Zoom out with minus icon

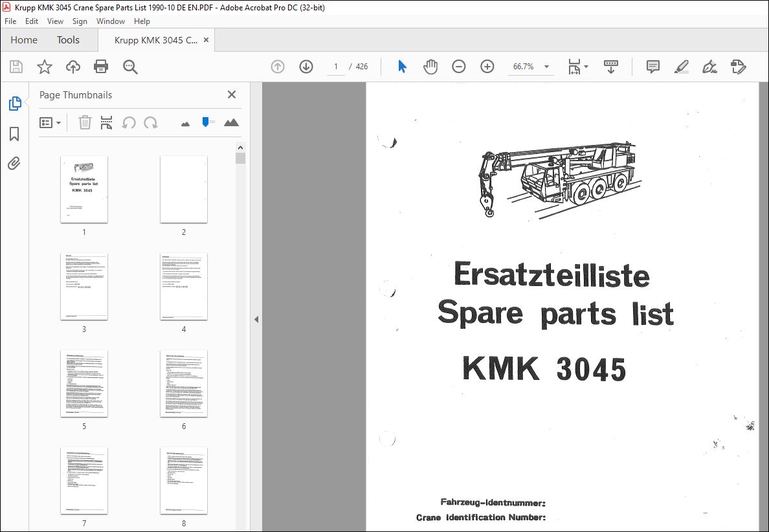(x=458, y=67)
